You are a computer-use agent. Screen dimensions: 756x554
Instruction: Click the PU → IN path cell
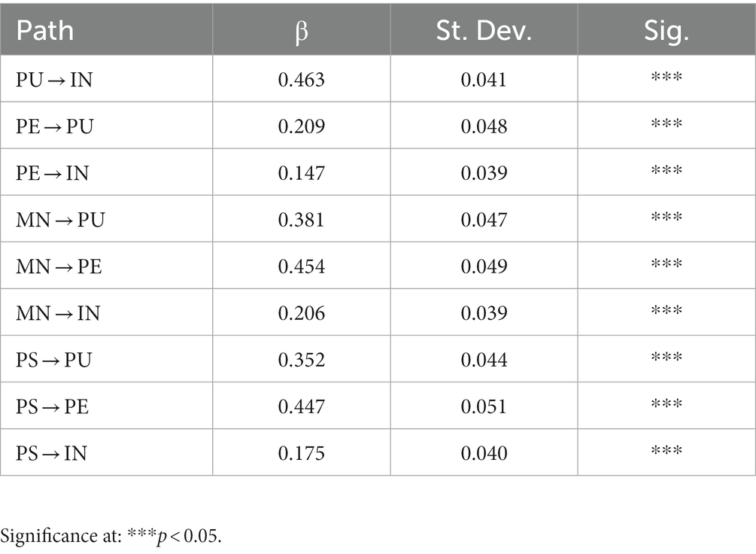(x=54, y=79)
